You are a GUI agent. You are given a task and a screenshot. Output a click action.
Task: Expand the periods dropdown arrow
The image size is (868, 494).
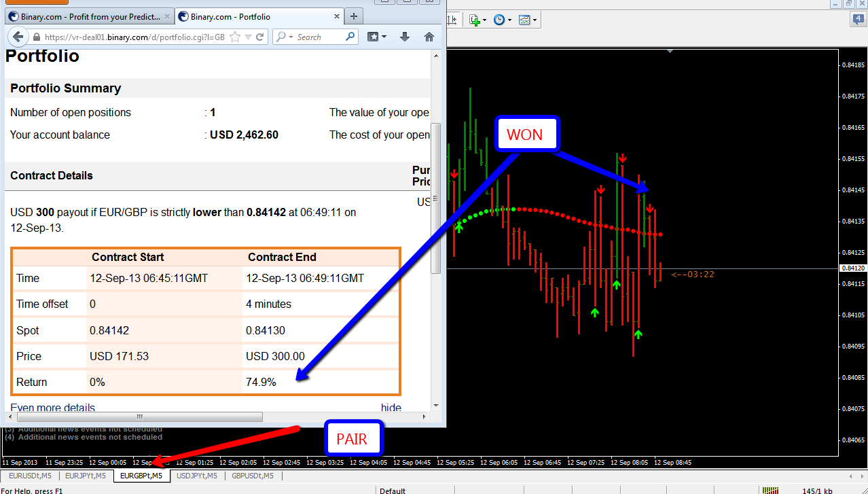pyautogui.click(x=509, y=20)
